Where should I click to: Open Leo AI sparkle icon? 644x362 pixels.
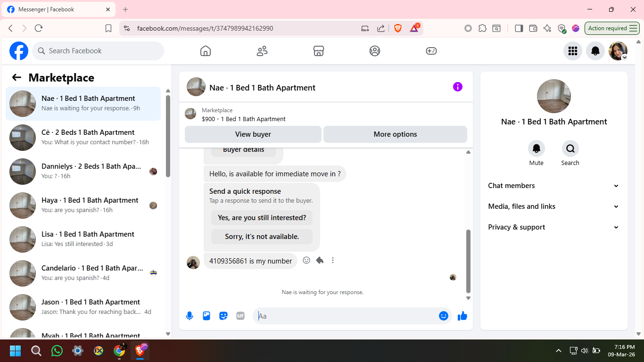[x=547, y=28]
